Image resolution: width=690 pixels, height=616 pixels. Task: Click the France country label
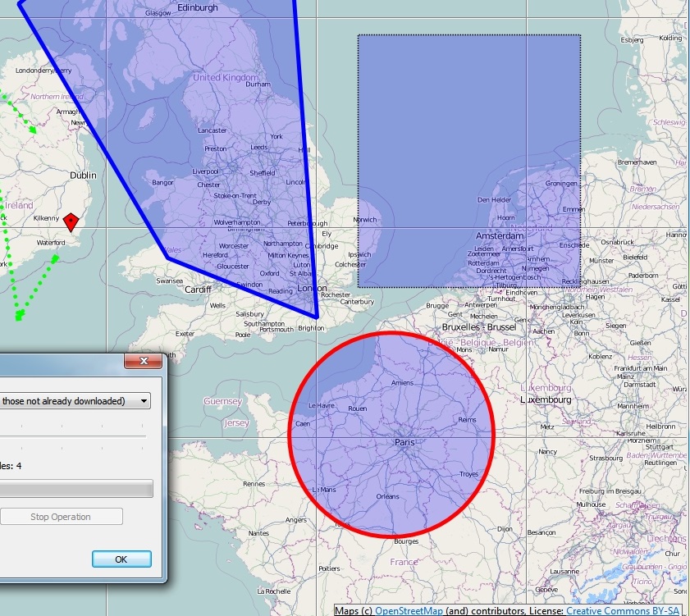point(404,562)
